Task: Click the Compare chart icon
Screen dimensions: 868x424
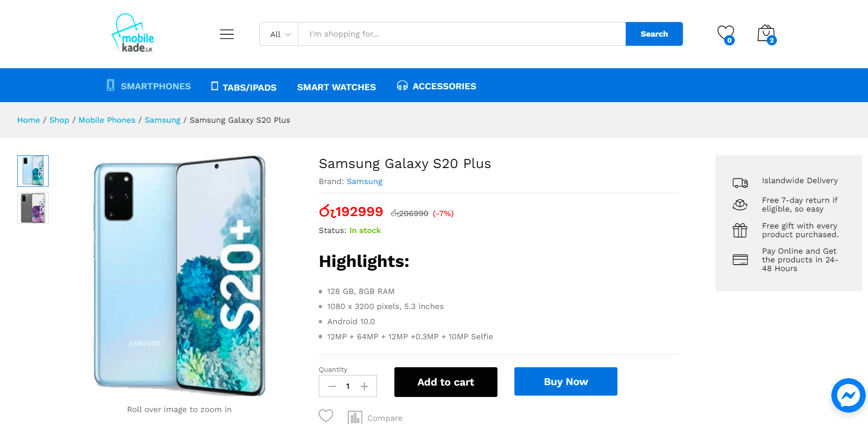Action: click(355, 418)
